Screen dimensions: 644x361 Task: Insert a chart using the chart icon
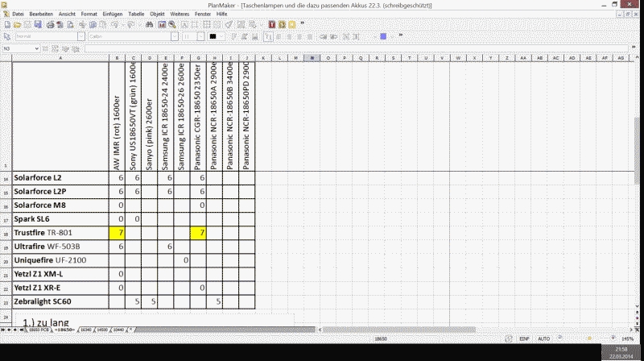tap(163, 25)
